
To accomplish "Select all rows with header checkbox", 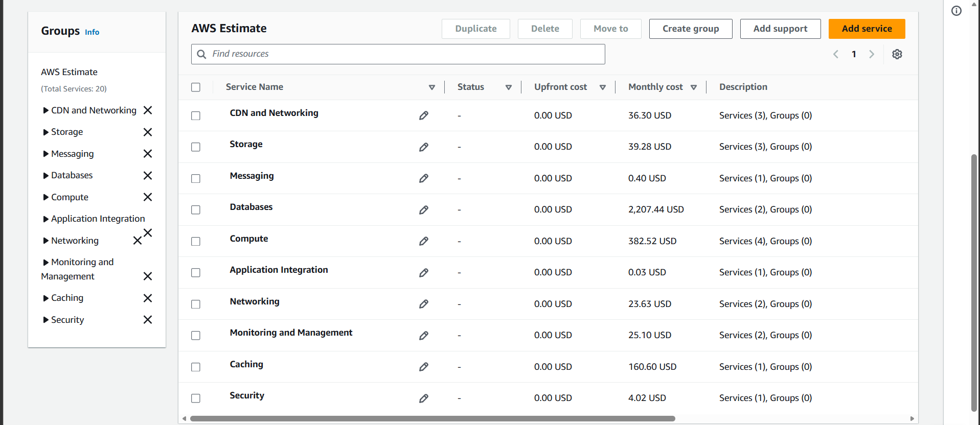I will tap(196, 87).
